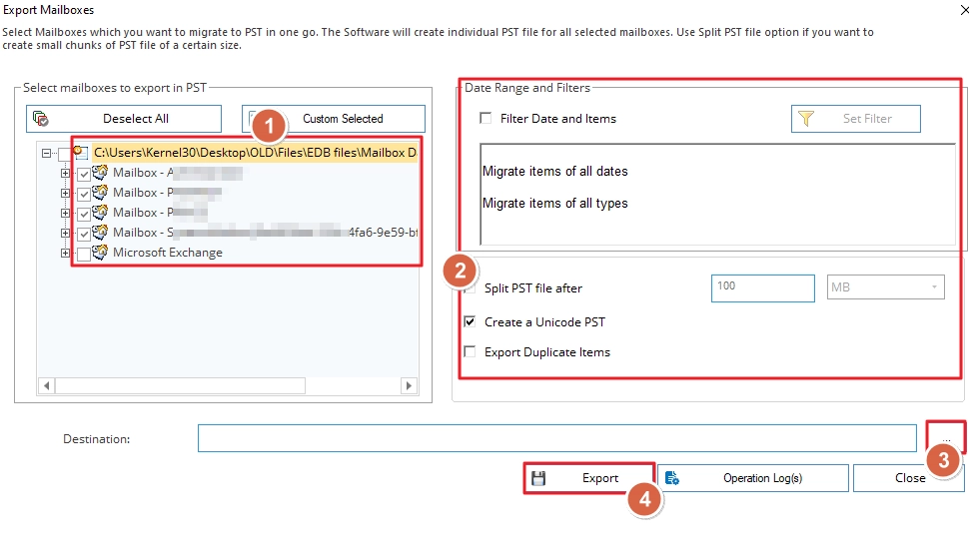Expand the Microsoft Exchange node
969x560 pixels.
point(65,253)
